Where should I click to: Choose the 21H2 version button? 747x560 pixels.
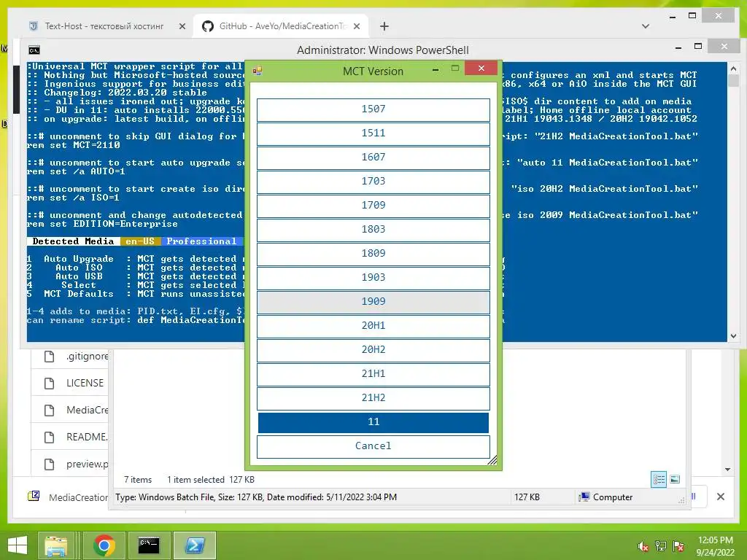pos(373,398)
